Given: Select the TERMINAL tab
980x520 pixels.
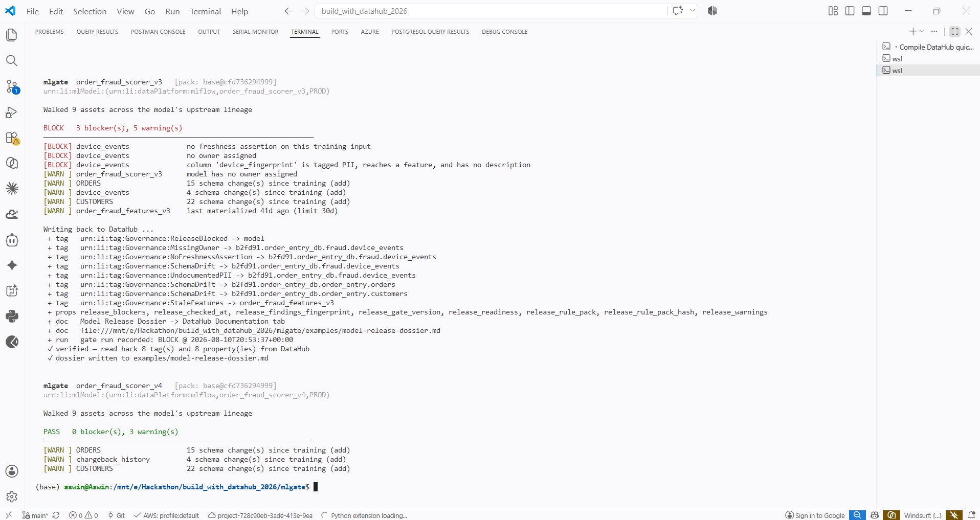Looking at the screenshot, I should (x=305, y=32).
